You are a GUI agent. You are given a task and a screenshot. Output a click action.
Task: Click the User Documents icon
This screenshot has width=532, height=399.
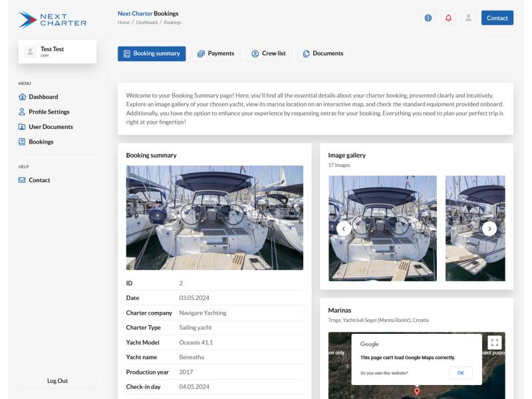point(22,126)
